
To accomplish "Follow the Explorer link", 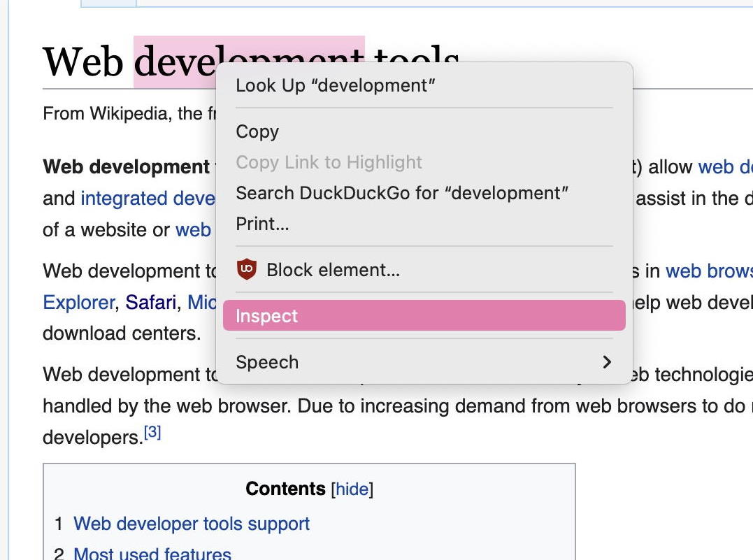I will [79, 303].
